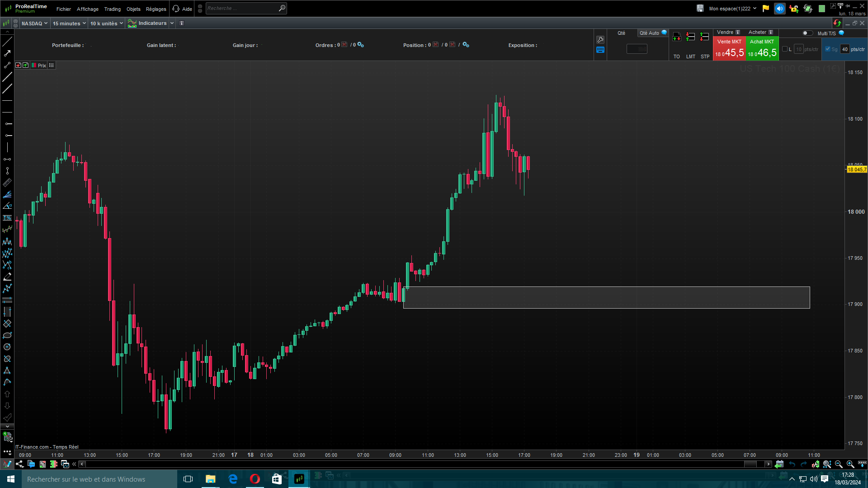Open the wrench order settings icon
Image resolution: width=868 pixels, height=488 pixels.
[600, 40]
